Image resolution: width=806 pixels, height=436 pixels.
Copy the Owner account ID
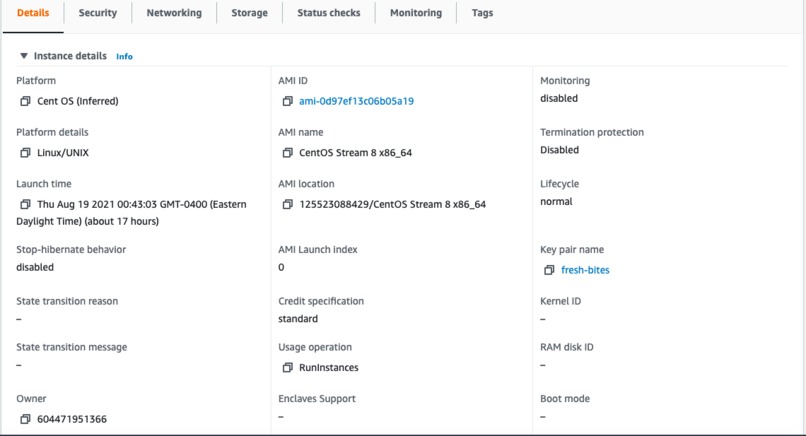pos(25,419)
